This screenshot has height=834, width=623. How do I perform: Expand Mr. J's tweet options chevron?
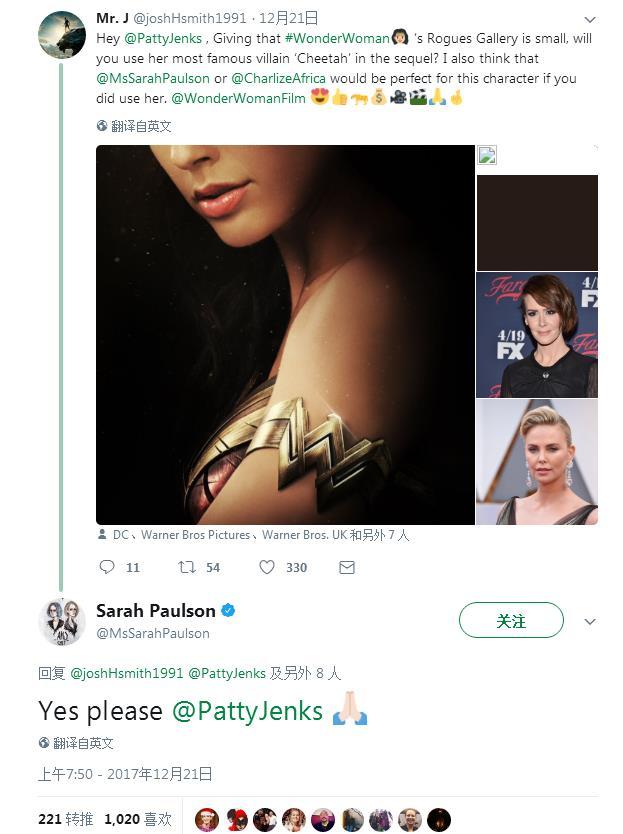click(x=589, y=19)
